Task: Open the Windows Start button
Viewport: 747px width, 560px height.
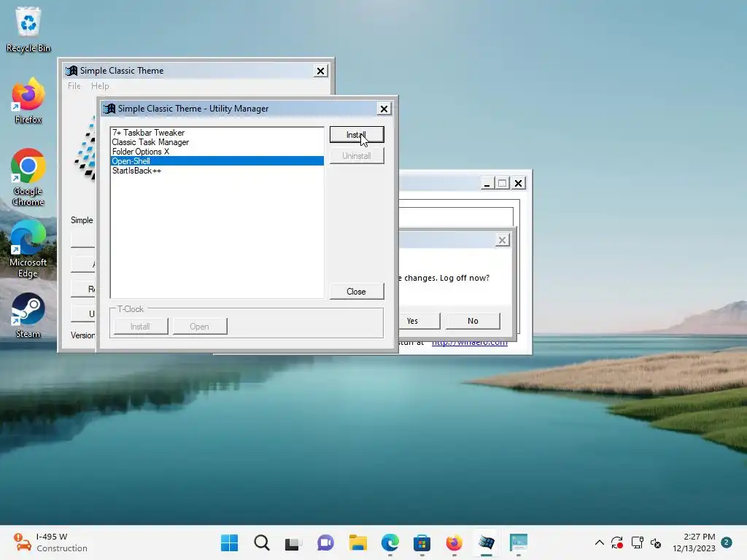Action: pyautogui.click(x=229, y=542)
